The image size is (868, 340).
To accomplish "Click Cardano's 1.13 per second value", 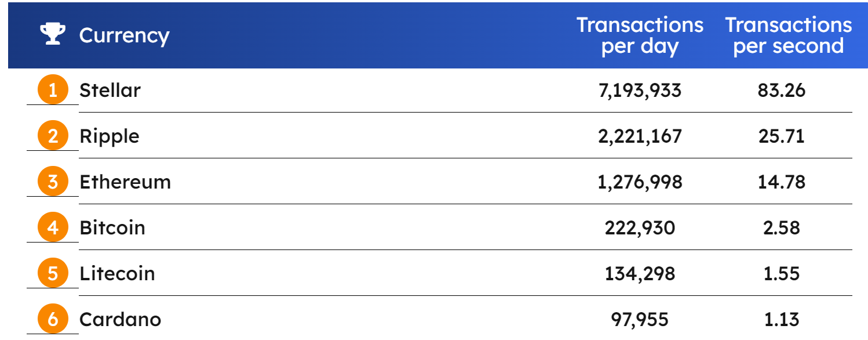I will point(782,319).
